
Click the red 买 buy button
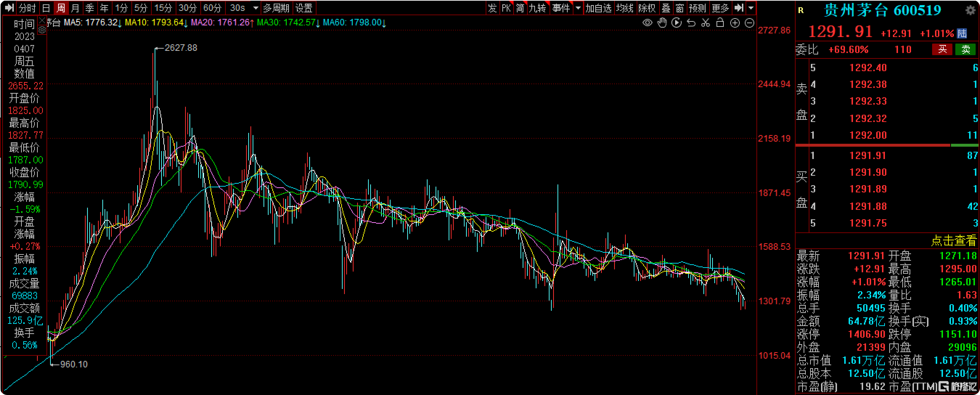(x=942, y=49)
